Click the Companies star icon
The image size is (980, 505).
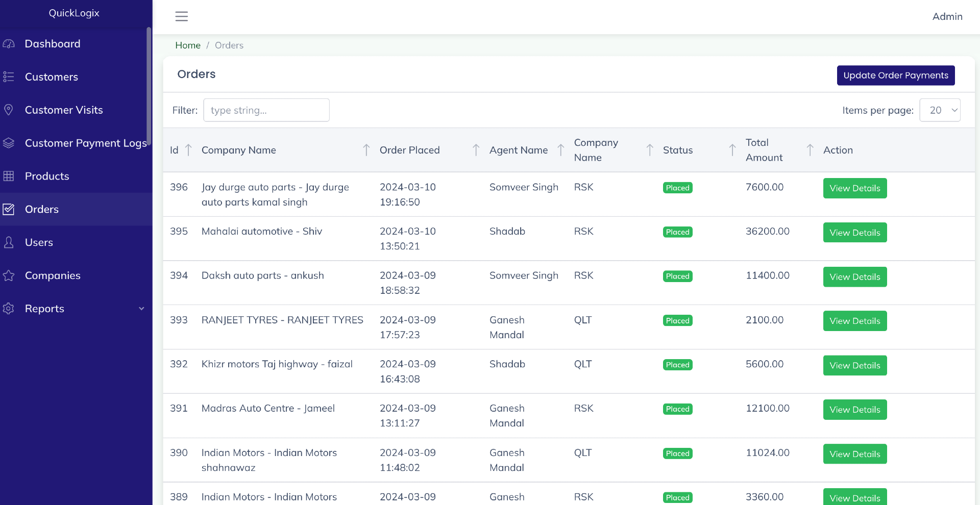point(9,275)
